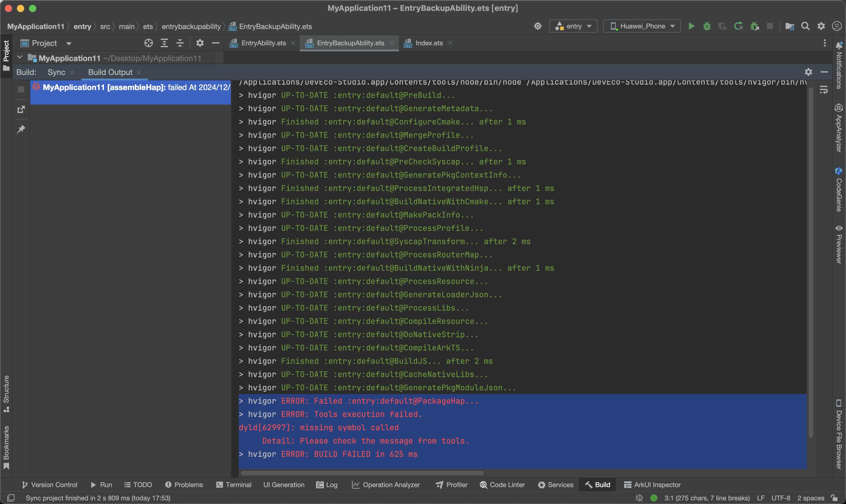Pin the Build Output panel
This screenshot has height=504, width=846.
point(21,129)
